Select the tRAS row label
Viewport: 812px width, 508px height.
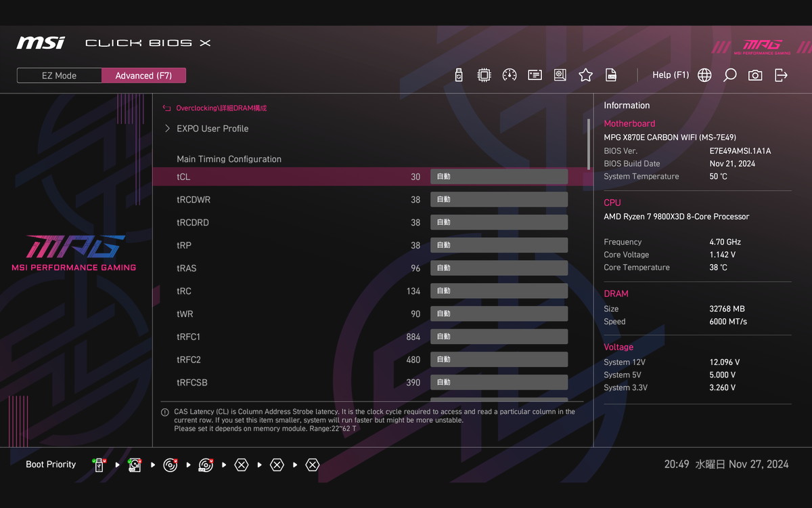click(x=187, y=268)
